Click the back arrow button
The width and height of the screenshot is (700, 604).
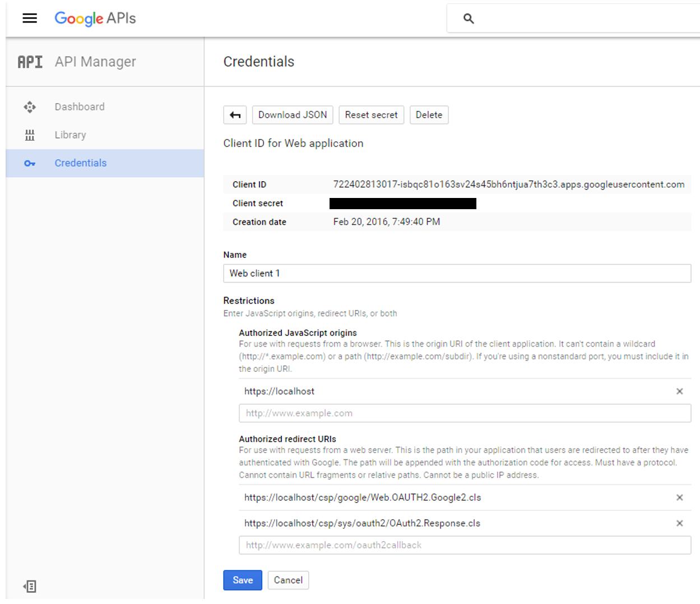[235, 115]
